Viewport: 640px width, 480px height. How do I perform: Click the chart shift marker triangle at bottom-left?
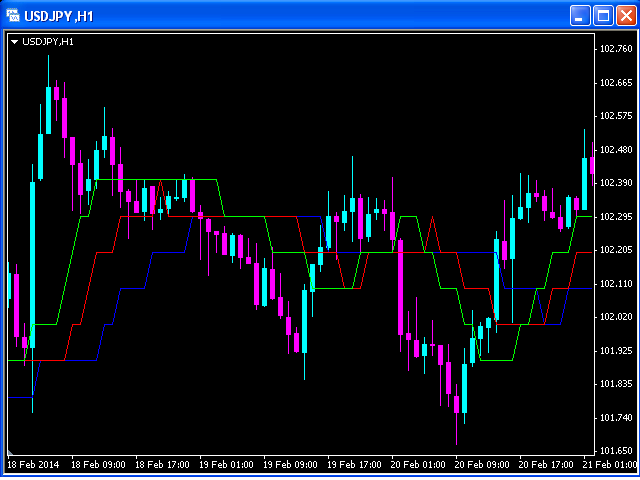[x=10, y=453]
